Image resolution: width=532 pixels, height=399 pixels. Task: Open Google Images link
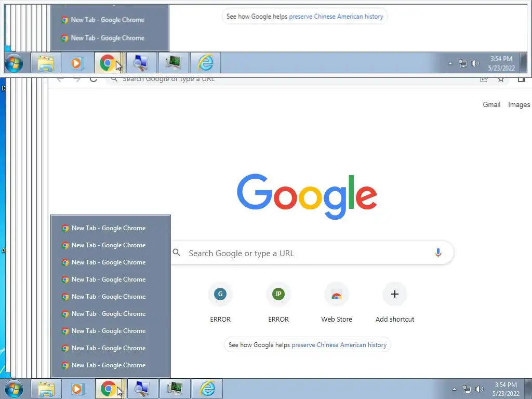click(x=519, y=105)
